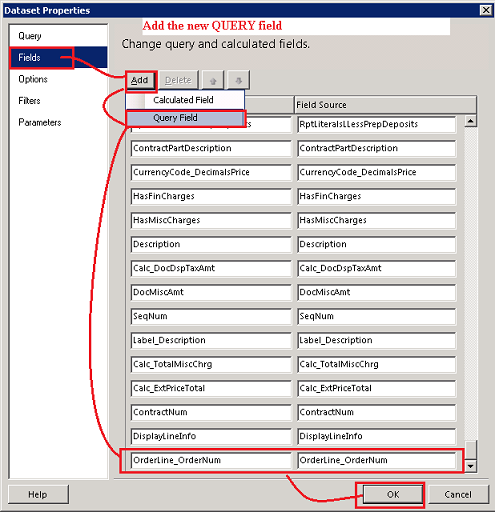
Task: Click the Delete button
Action: [x=178, y=80]
